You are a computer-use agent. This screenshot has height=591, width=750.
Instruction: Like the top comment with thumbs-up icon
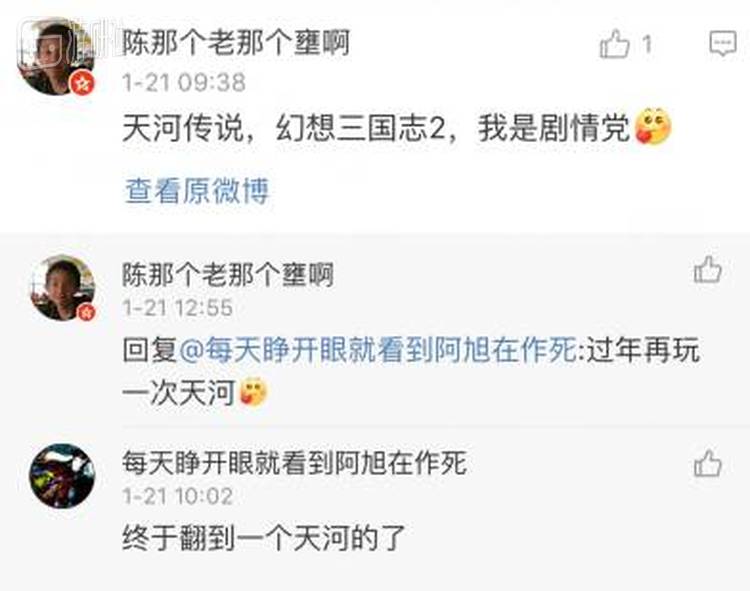pos(614,44)
